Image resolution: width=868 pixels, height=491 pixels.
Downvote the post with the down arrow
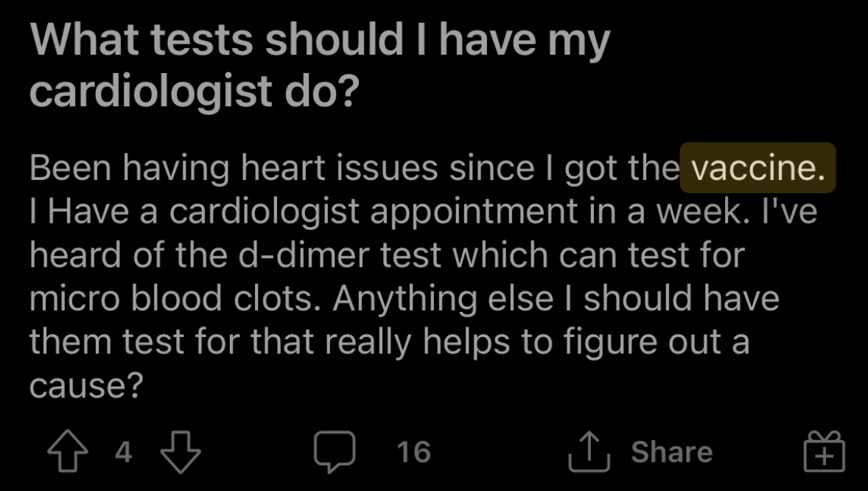click(x=181, y=452)
